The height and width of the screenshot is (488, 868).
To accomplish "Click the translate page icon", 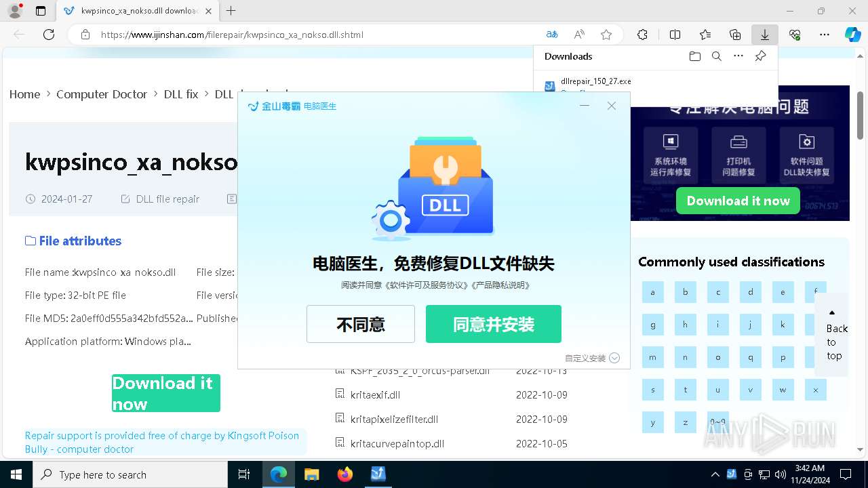I will pyautogui.click(x=552, y=35).
